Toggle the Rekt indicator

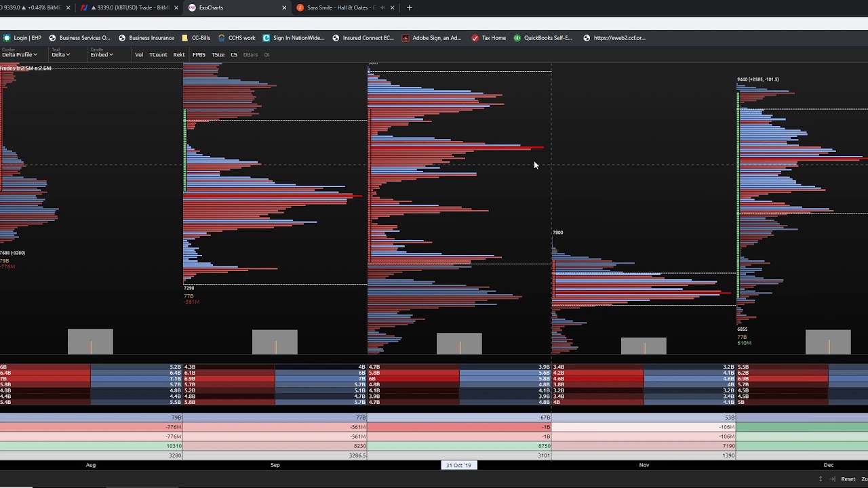tap(179, 54)
